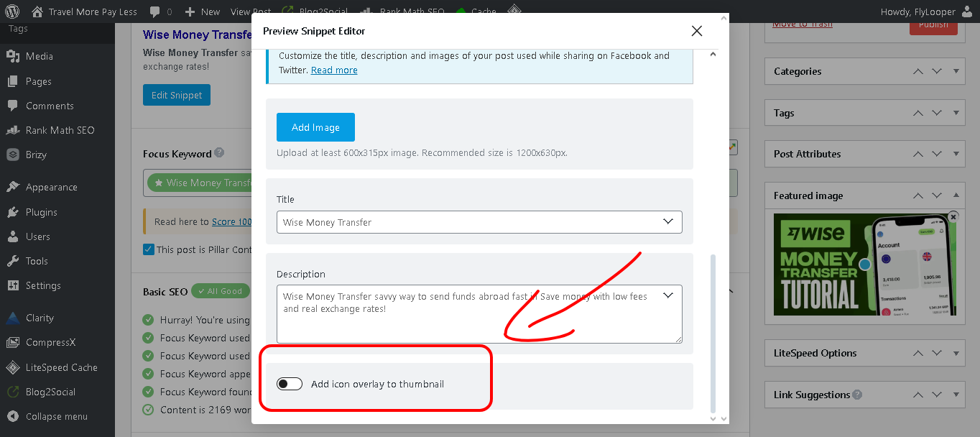Move Categories panel up

[x=918, y=71]
